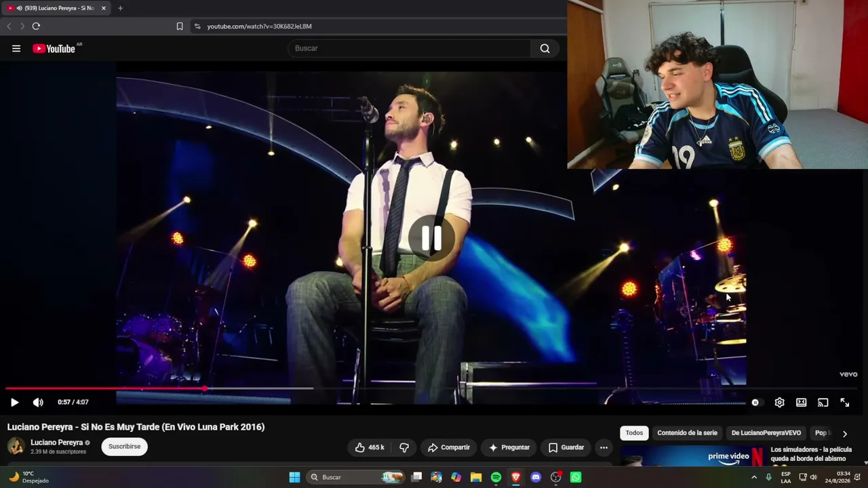
Task: Click the video title text
Action: coord(136,427)
